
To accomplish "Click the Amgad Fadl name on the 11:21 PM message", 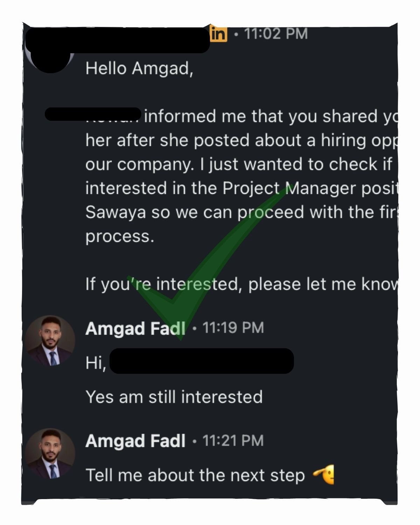I will coord(135,441).
